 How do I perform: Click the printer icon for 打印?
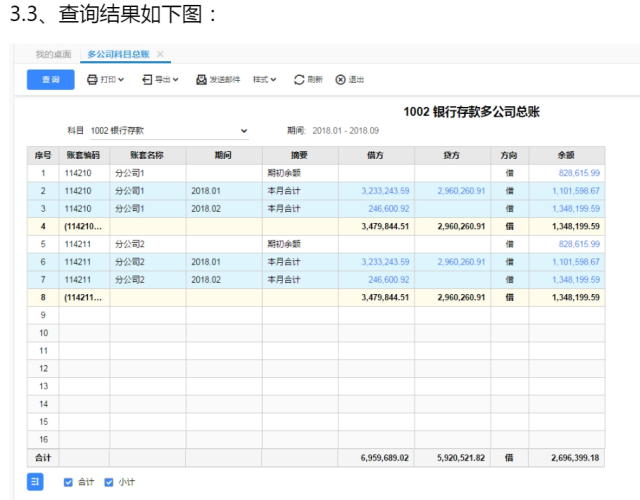[92, 80]
